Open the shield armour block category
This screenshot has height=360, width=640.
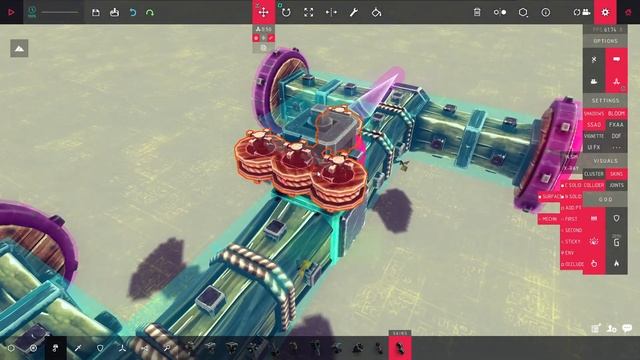[100, 348]
